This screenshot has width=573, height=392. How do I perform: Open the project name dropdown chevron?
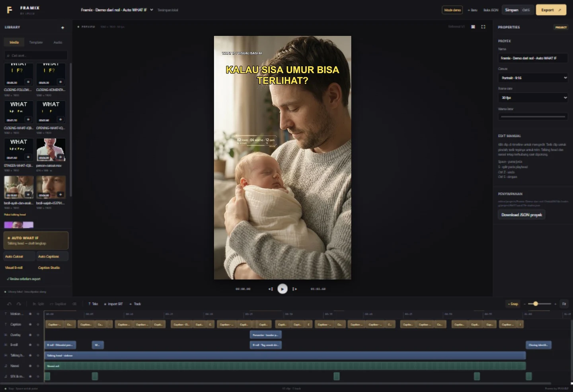pyautogui.click(x=152, y=10)
